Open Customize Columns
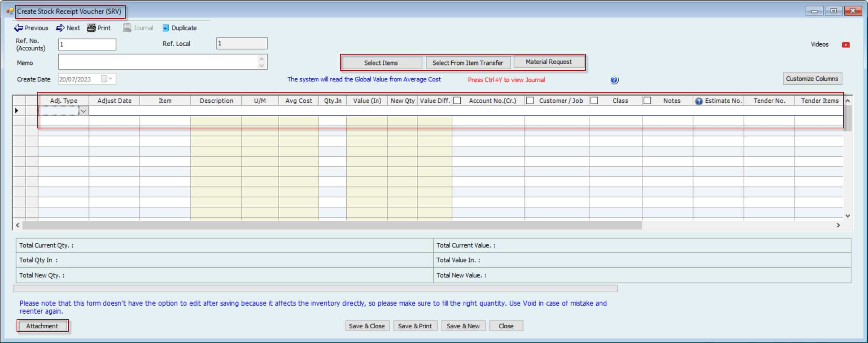The image size is (868, 343). click(812, 79)
